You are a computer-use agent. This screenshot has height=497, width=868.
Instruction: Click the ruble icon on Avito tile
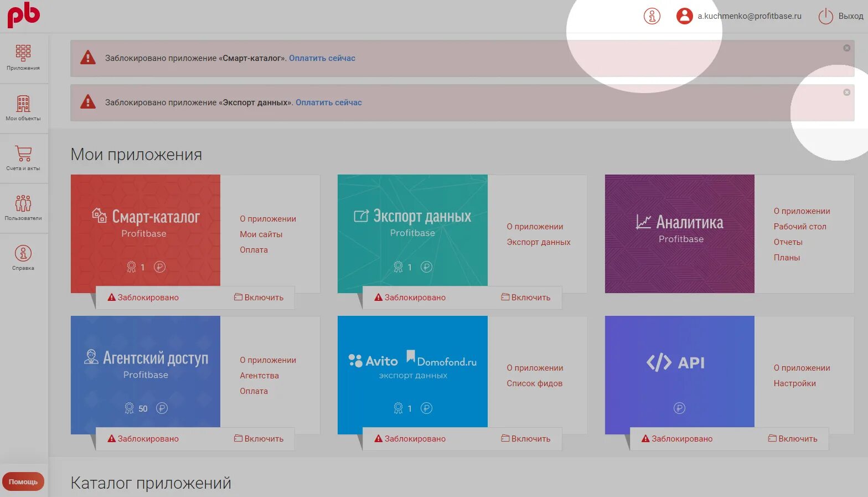(x=426, y=408)
